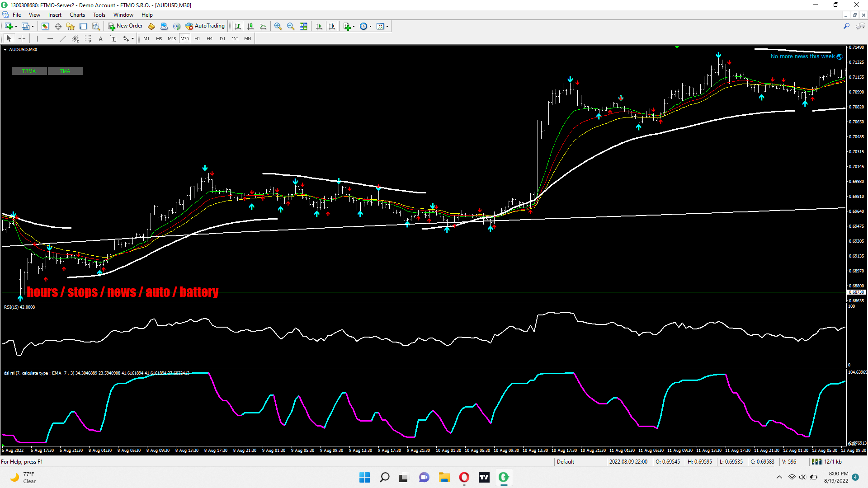Switch the timeframe to H4
868x488 pixels.
coord(209,39)
